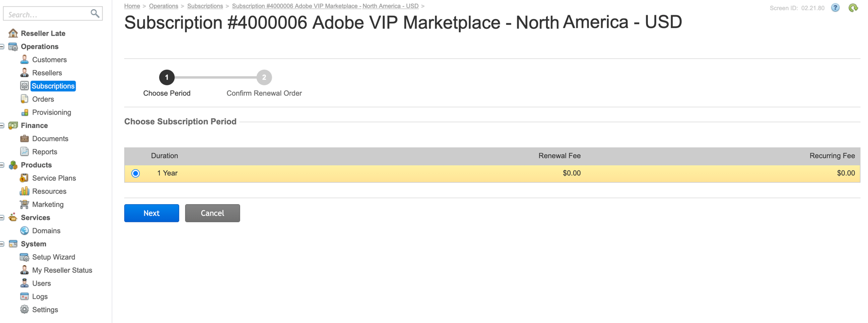Collapse the Finance tree section

pyautogui.click(x=3, y=126)
